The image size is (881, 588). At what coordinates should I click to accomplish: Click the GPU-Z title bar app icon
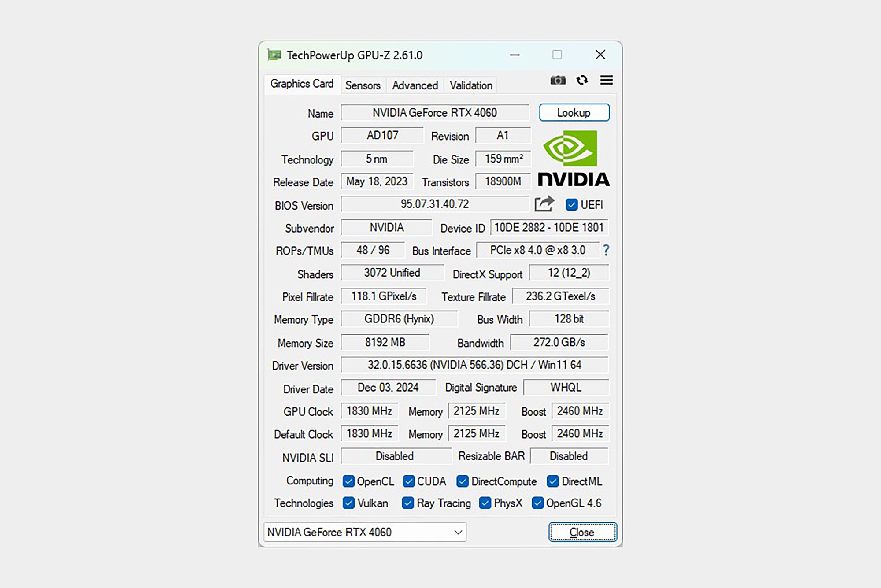tap(274, 55)
